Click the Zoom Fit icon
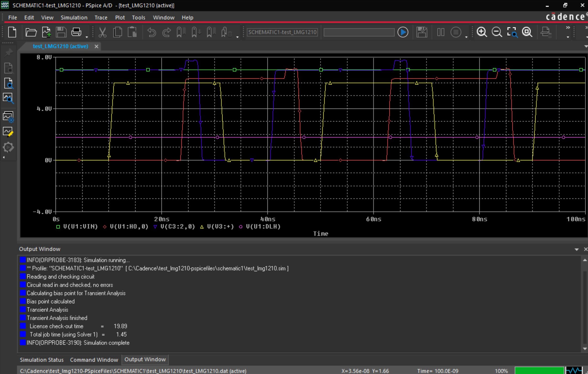 click(527, 32)
